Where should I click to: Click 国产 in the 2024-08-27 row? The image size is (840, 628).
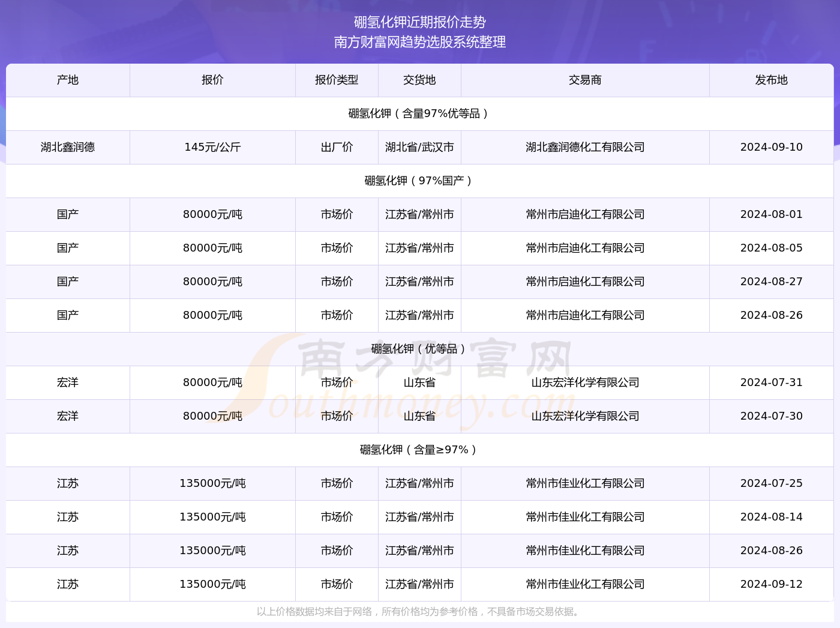68,282
